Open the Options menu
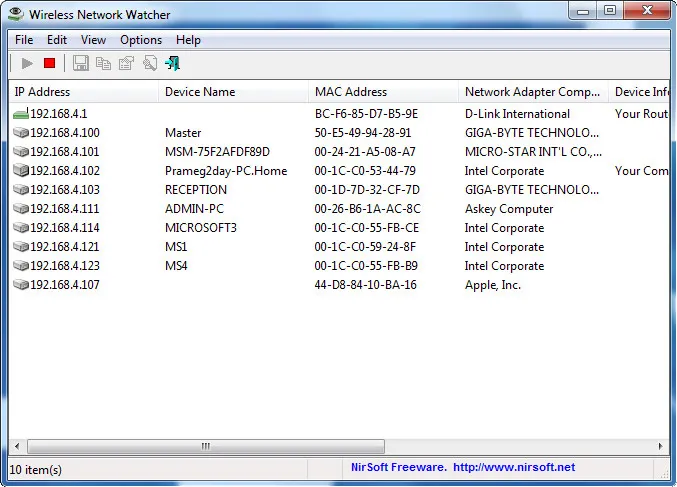This screenshot has width=677, height=487. click(141, 40)
